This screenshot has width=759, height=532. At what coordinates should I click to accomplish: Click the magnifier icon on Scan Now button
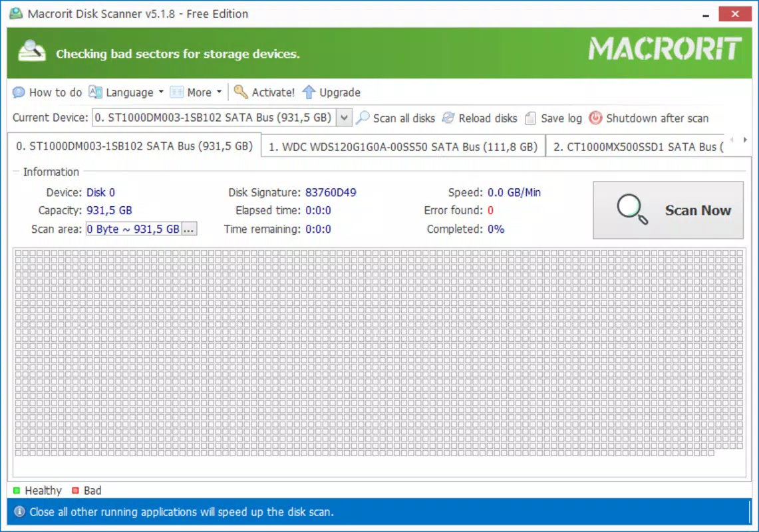click(632, 209)
